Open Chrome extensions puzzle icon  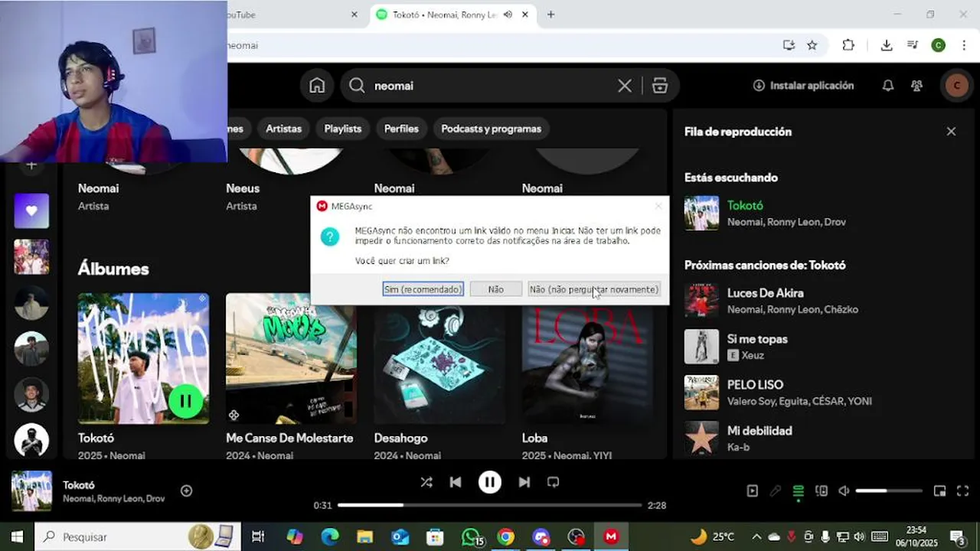pyautogui.click(x=848, y=45)
